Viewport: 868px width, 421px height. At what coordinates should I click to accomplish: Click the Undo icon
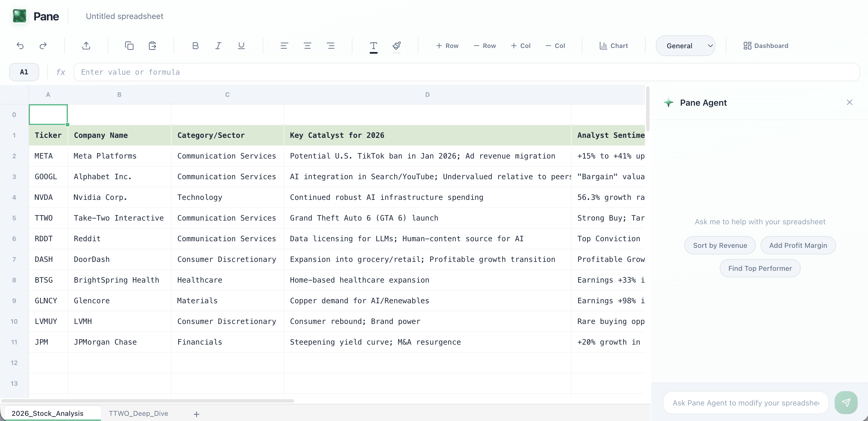20,46
